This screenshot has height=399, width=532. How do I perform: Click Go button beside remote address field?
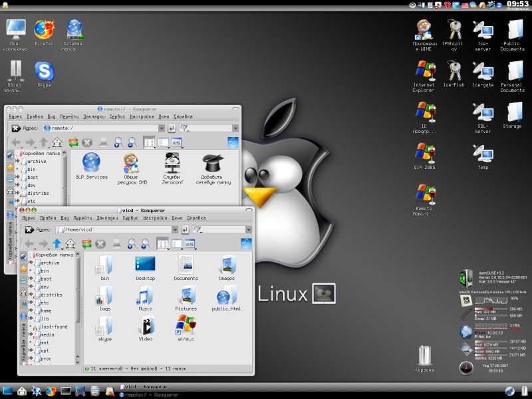click(172, 128)
